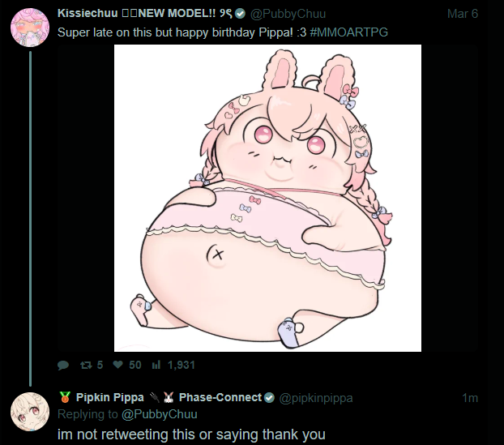The width and height of the screenshot is (504, 445).
Task: Open Kissiechuu's pink profile avatar
Action: (x=30, y=28)
